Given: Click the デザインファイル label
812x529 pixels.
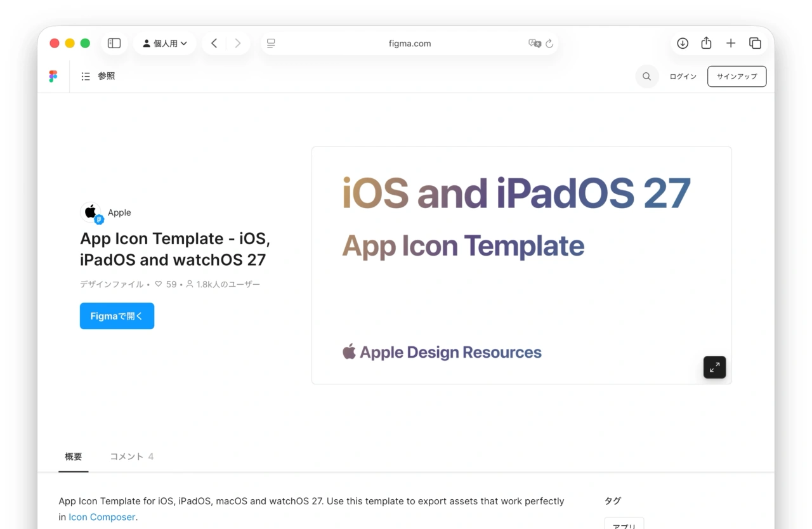Looking at the screenshot, I should click(x=112, y=284).
